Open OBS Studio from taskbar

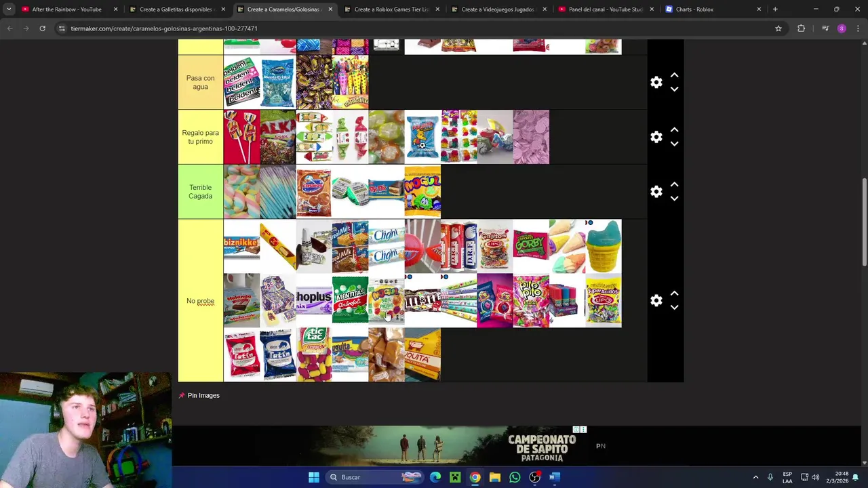534,477
